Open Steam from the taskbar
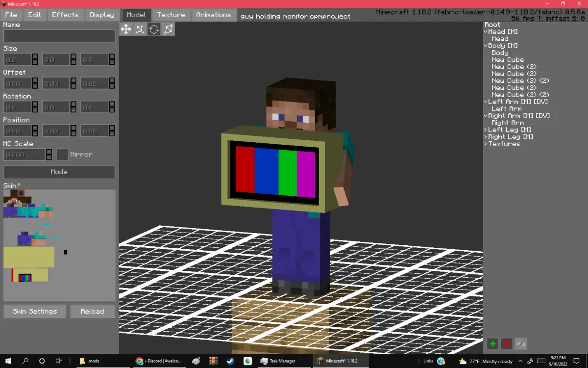 point(230,361)
